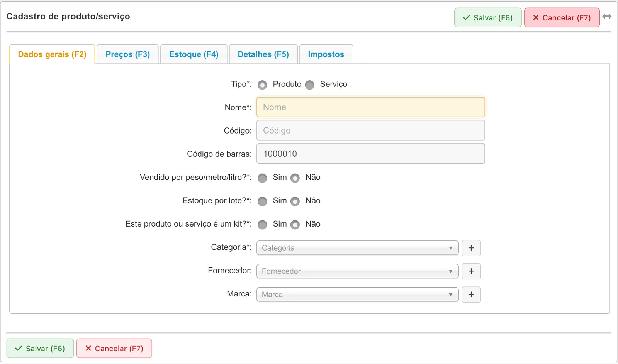
Task: Choose Não for Vendido por peso/metro/litro
Action: 295,178
